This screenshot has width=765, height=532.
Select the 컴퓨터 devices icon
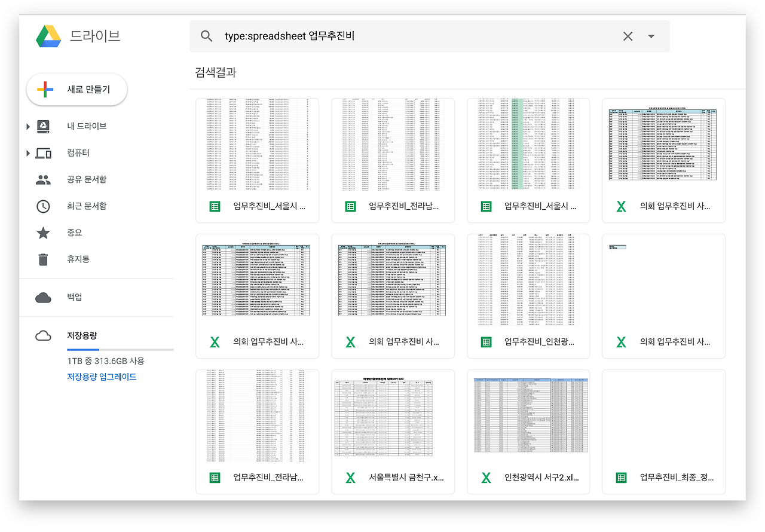(x=43, y=153)
